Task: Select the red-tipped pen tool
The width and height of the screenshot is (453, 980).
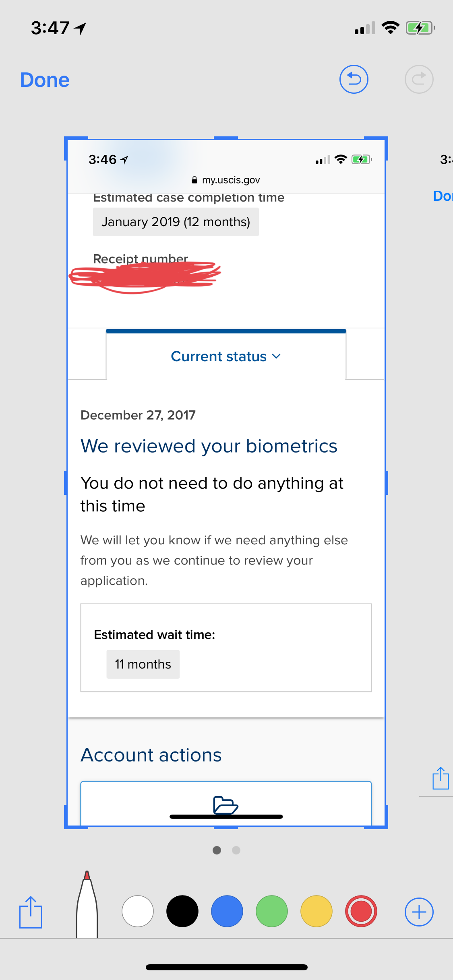Action: point(87,905)
